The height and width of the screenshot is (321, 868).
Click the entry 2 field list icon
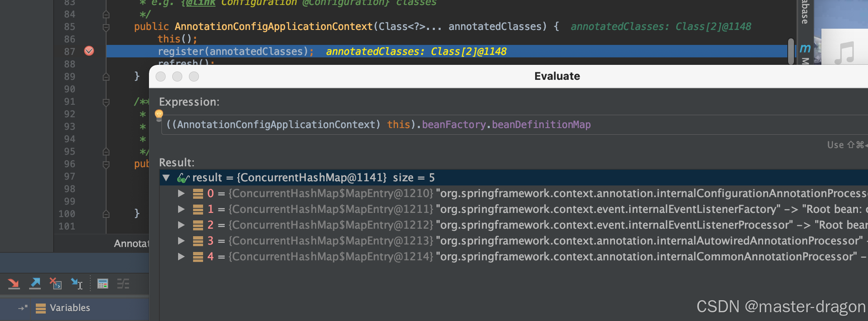pyautogui.click(x=198, y=225)
